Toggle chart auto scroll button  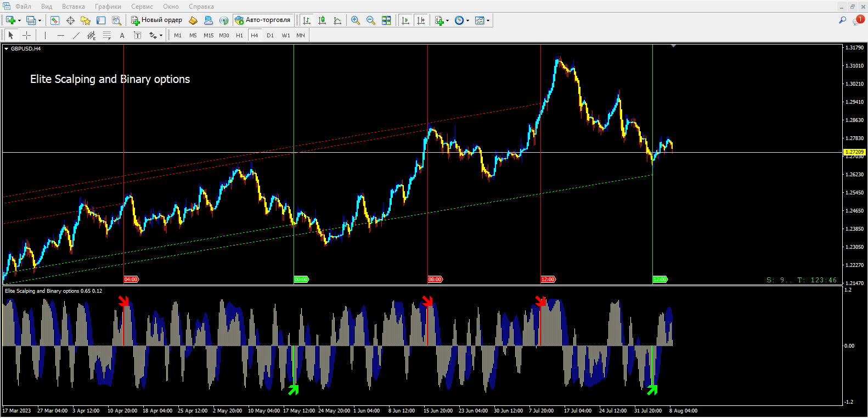click(405, 20)
